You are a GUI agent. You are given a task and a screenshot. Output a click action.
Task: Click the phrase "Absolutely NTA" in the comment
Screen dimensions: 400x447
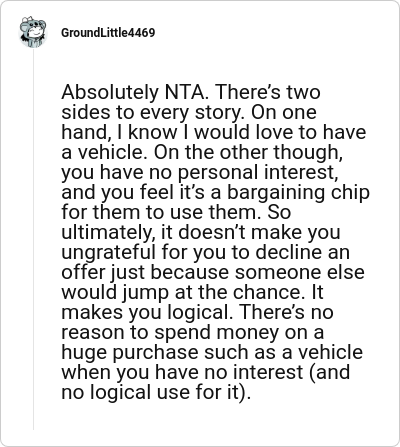tap(132, 93)
